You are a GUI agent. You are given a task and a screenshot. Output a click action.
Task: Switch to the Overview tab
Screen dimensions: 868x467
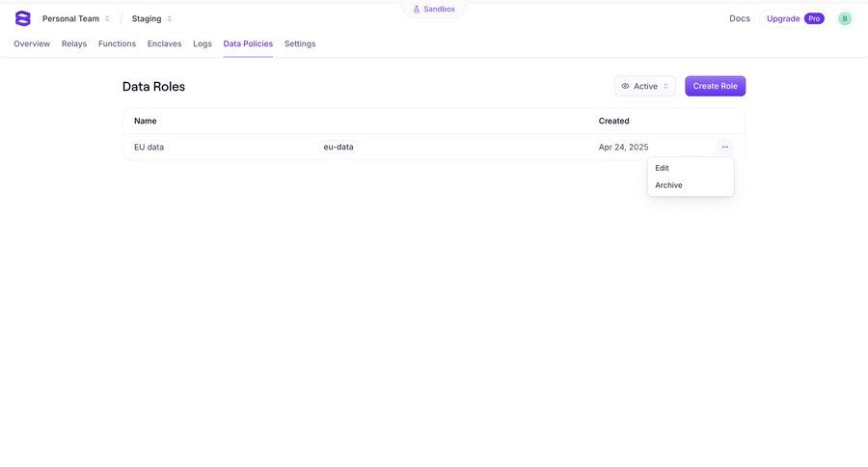[32, 43]
